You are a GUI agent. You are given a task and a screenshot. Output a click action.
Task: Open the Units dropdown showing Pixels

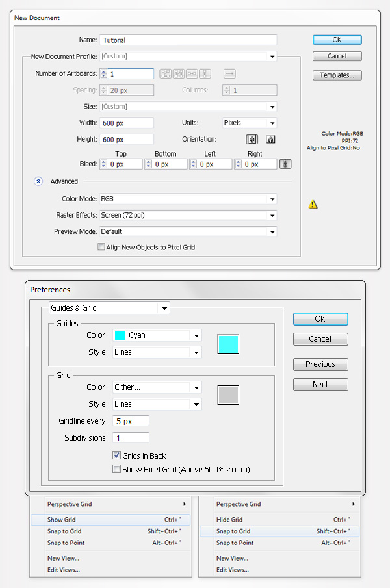tap(250, 123)
